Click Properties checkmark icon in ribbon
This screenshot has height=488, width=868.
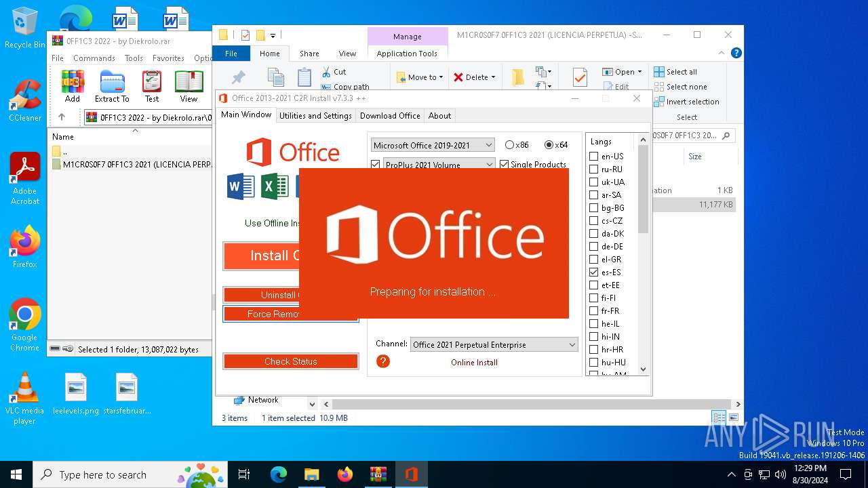coord(580,77)
